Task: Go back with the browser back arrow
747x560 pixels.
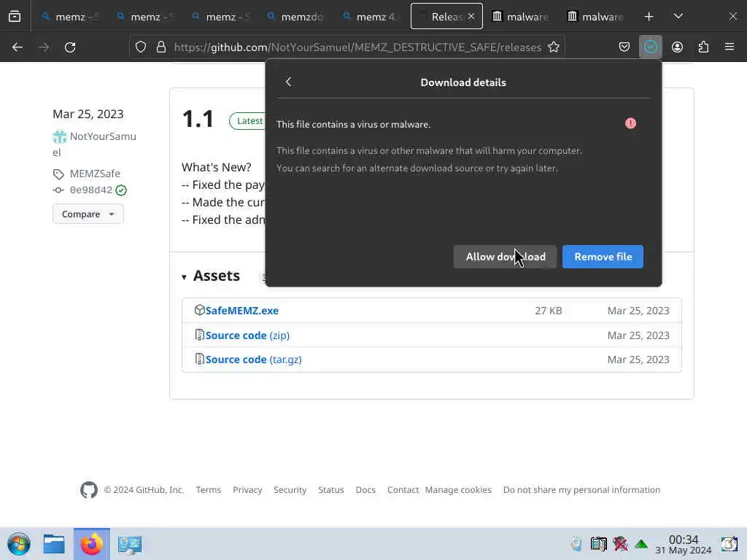Action: point(18,47)
